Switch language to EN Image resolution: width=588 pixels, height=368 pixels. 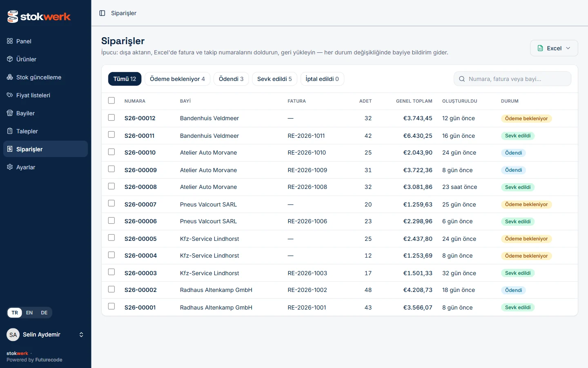pyautogui.click(x=29, y=313)
